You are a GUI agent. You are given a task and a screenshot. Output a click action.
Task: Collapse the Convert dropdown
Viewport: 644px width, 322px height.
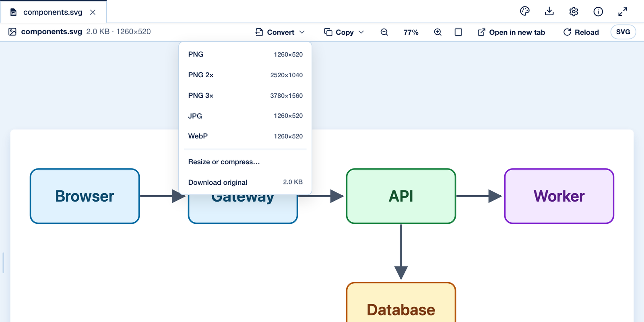click(x=281, y=32)
